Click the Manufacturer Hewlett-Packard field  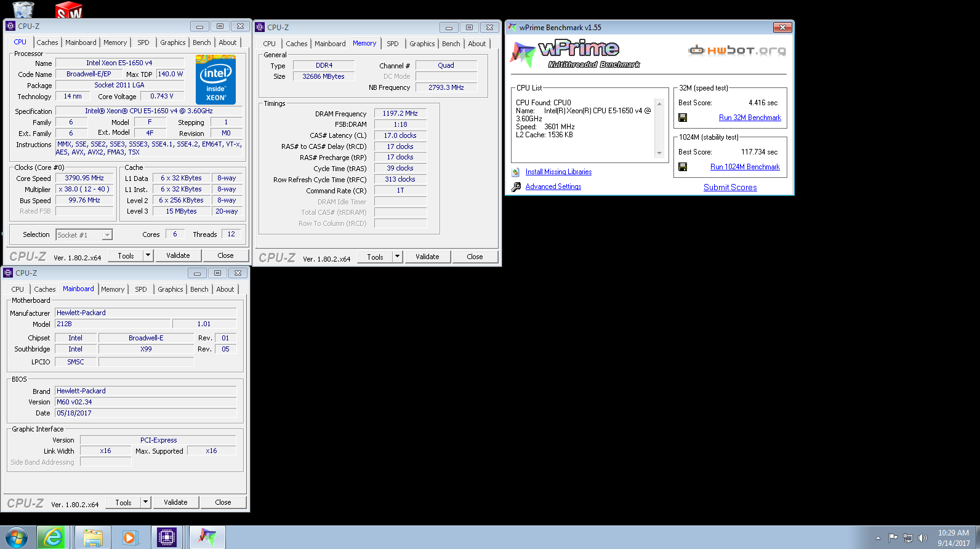(146, 313)
